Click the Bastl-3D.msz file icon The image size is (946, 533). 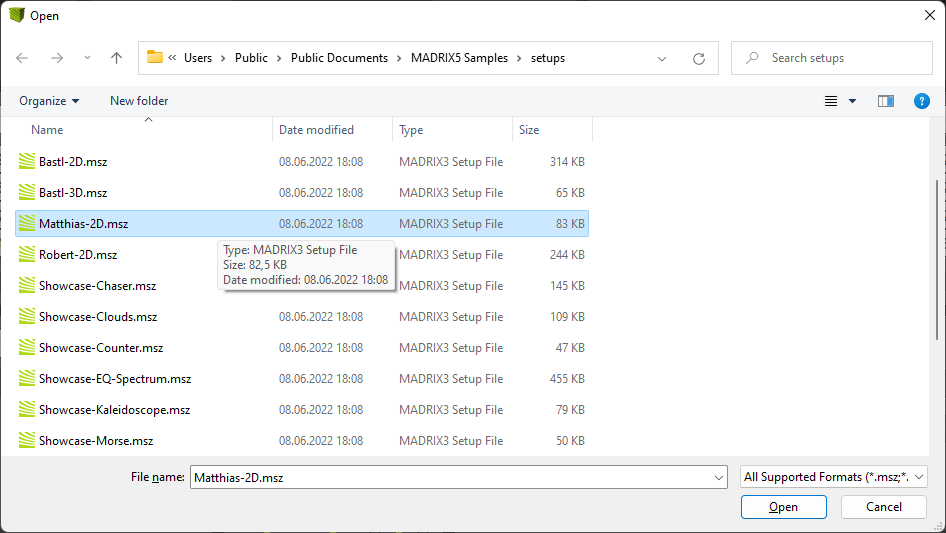(x=27, y=192)
